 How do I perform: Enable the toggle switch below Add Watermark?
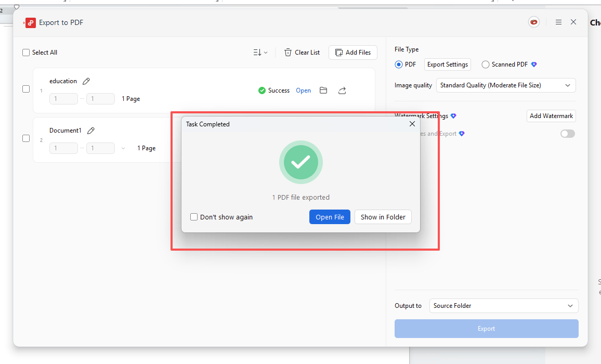567,134
